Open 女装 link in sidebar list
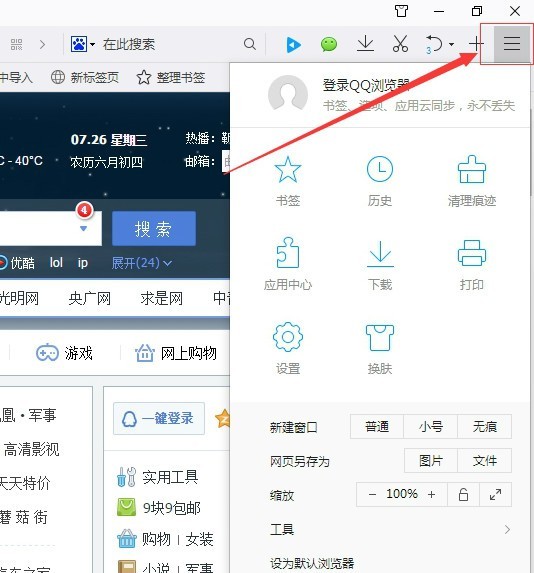The width and height of the screenshot is (534, 573). (200, 539)
